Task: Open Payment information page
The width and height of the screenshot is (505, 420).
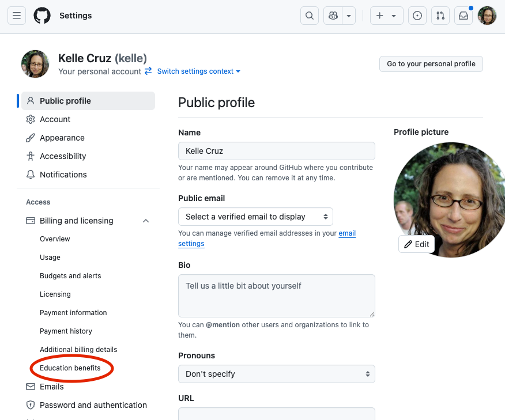Action: (x=73, y=312)
